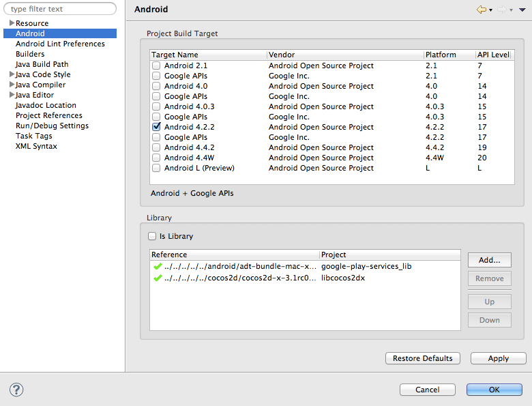Image resolution: width=532 pixels, height=406 pixels.
Task: Click the Apply button
Action: pos(498,358)
